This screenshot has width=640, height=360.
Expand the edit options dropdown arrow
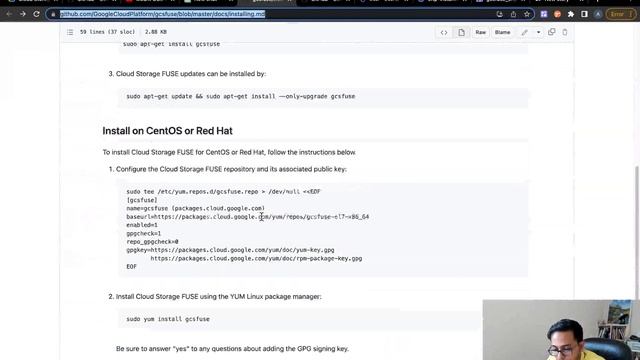tap(538, 32)
